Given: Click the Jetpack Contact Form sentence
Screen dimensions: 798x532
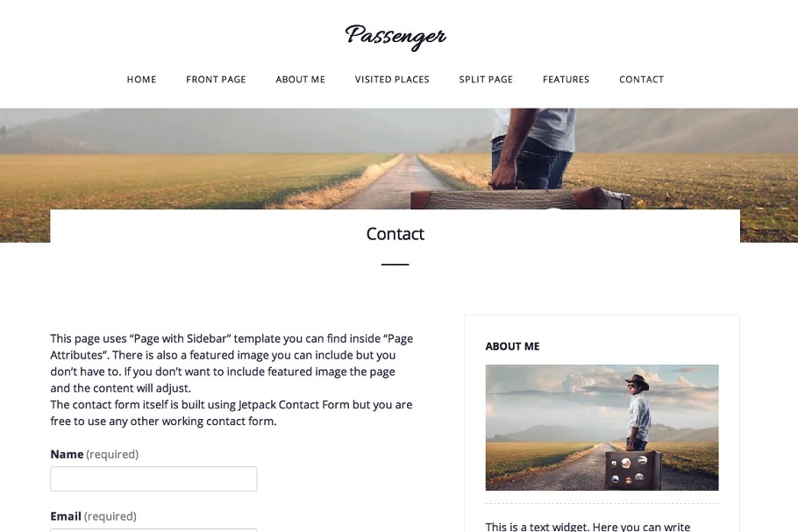Looking at the screenshot, I should tap(231, 413).
